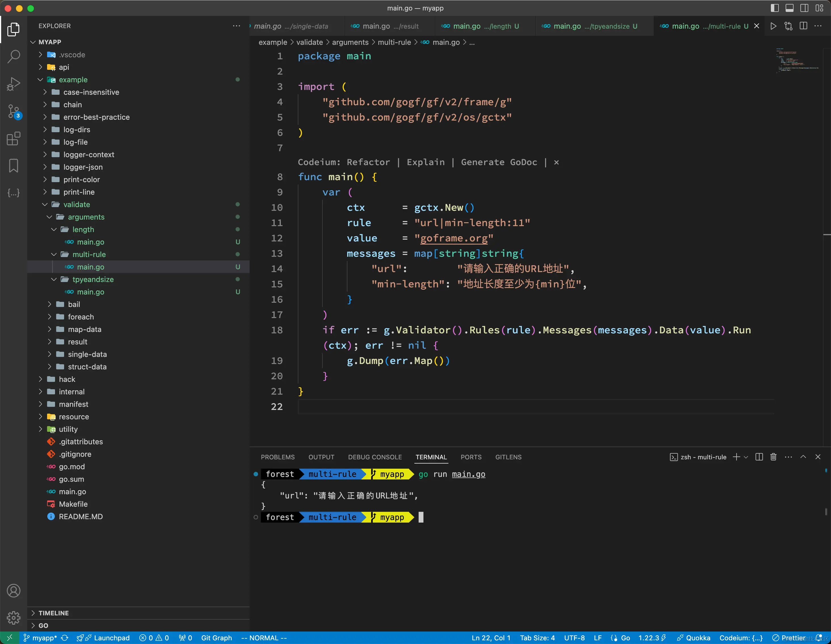Click breadcrumb multi-rule segment
831x644 pixels.
coord(394,42)
